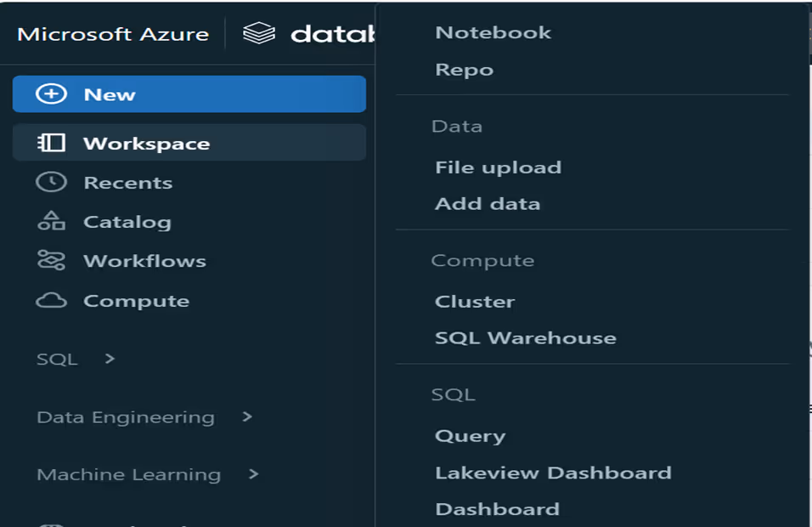The image size is (812, 527).
Task: Expand the Data Engineering section chevron
Action: (x=247, y=416)
